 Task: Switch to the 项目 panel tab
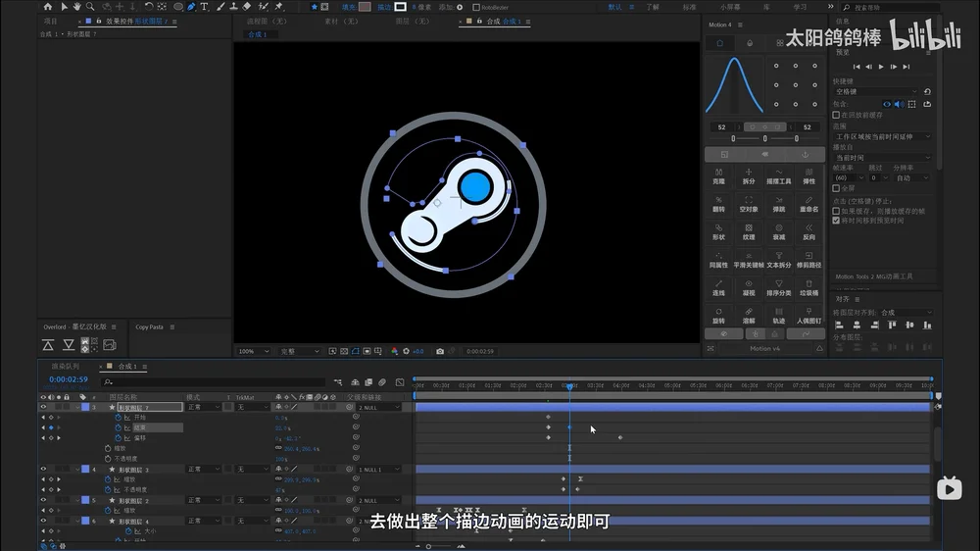point(51,22)
